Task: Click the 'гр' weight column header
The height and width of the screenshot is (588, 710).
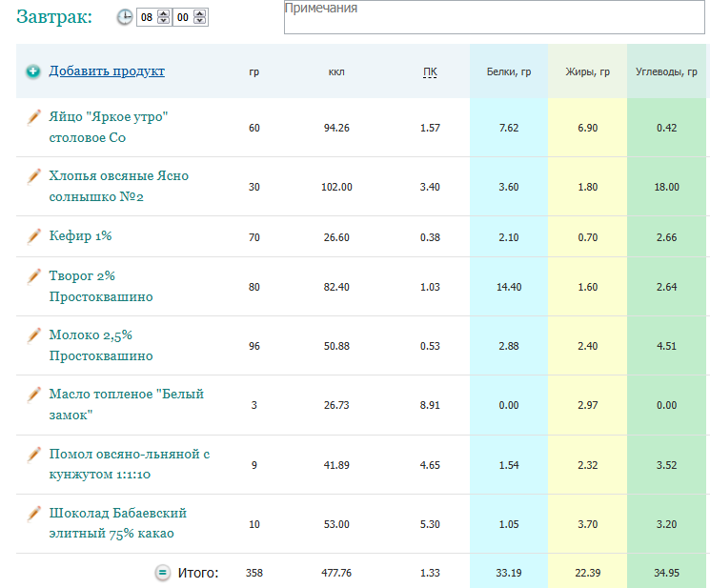Action: 254,72
